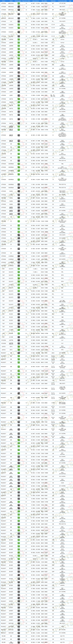Select the 200 model cell in the Rover row
73x644 pixels.
(11, 636)
